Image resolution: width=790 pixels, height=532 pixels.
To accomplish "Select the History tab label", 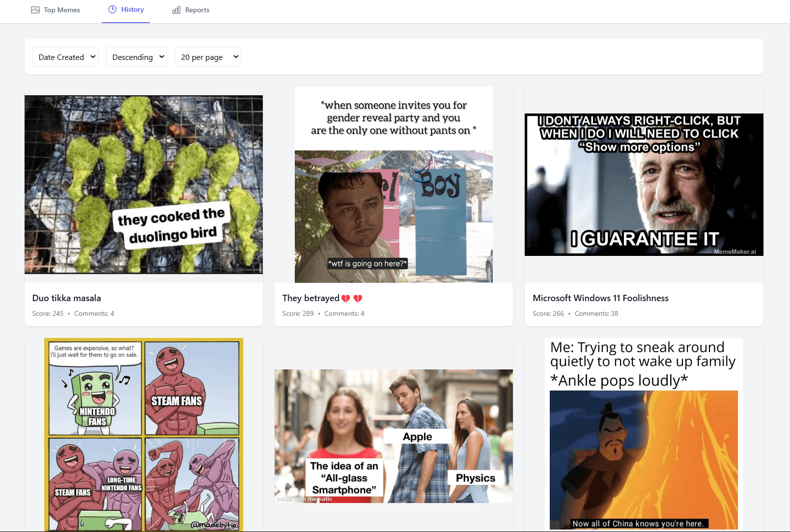I will [133, 9].
